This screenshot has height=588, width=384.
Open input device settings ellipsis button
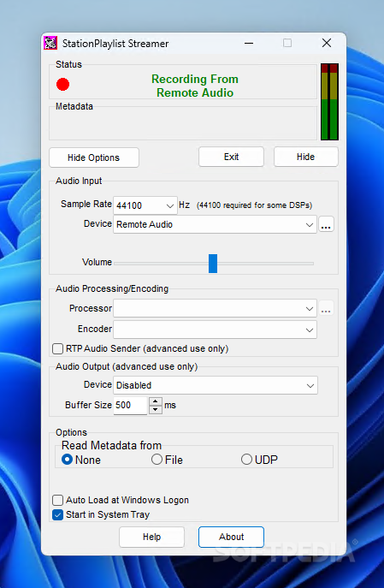click(327, 224)
